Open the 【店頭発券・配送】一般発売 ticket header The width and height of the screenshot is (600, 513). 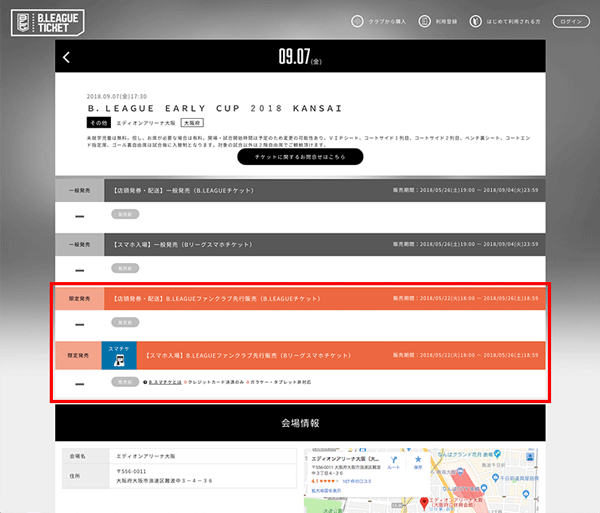[x=325, y=190]
